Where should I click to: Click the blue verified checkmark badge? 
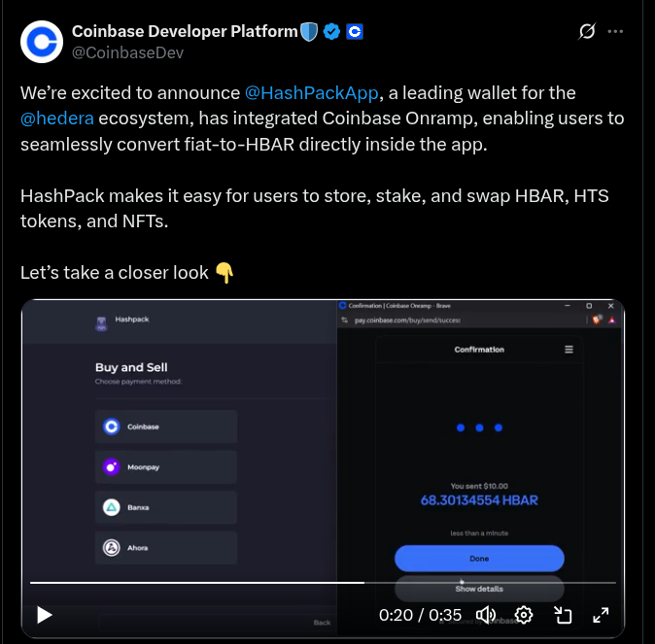tap(331, 32)
